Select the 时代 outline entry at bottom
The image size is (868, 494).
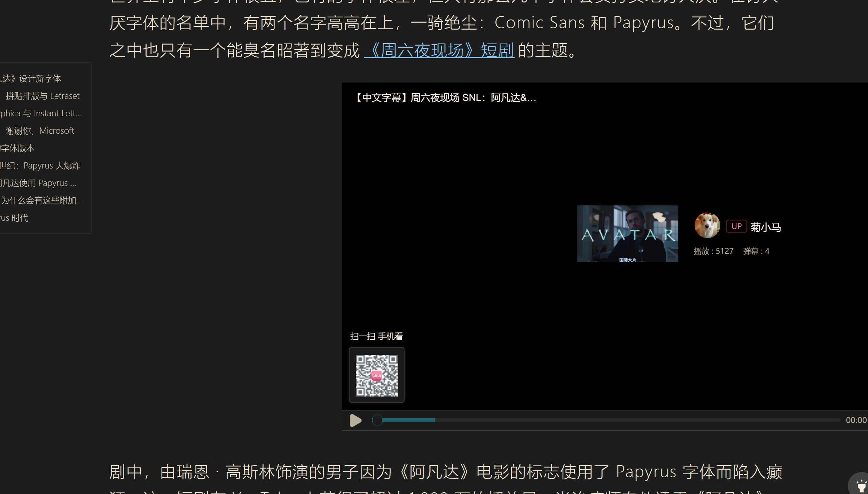point(14,218)
